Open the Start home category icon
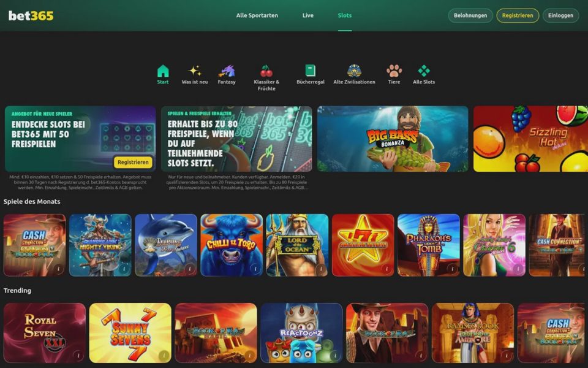The height and width of the screenshot is (368, 588). click(x=163, y=71)
